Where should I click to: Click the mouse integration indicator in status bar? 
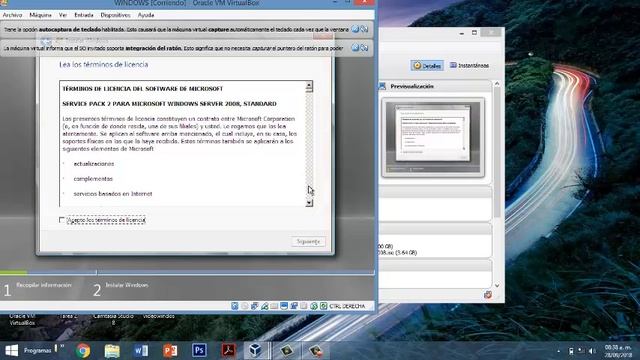click(x=314, y=306)
